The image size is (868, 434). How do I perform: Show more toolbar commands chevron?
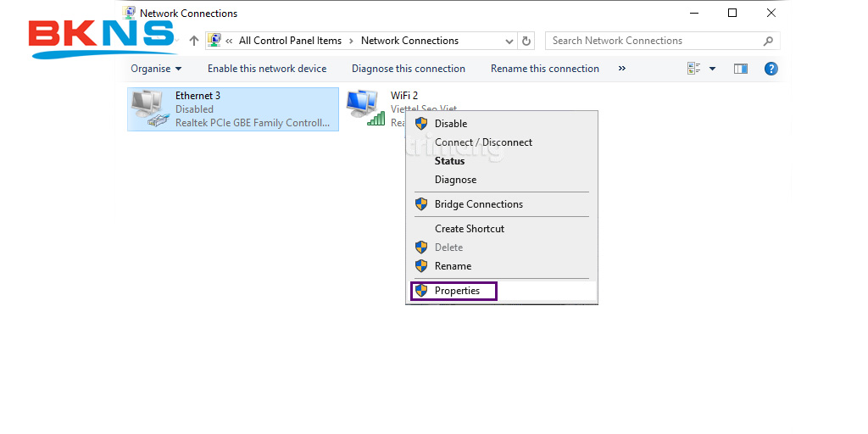coord(622,69)
